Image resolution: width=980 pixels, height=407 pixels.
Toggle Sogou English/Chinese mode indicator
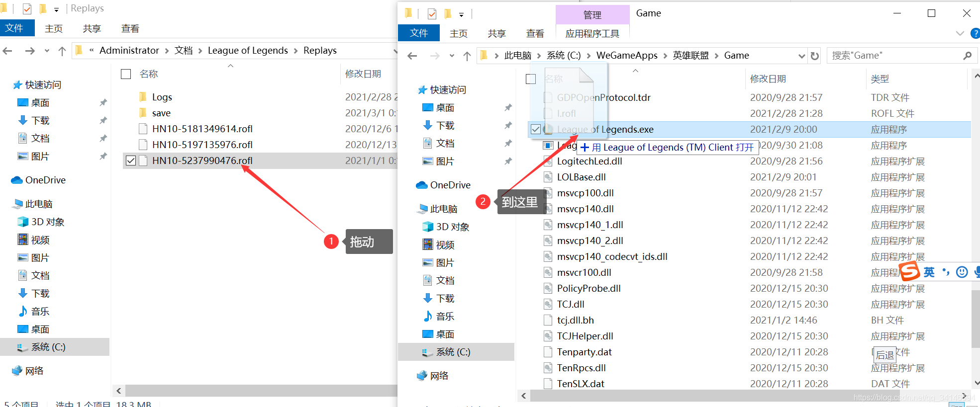(929, 272)
